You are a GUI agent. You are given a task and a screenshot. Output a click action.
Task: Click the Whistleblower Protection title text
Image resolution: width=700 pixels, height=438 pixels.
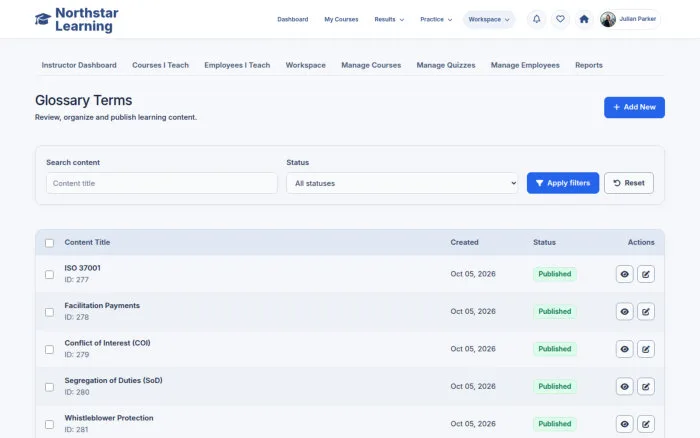(109, 418)
